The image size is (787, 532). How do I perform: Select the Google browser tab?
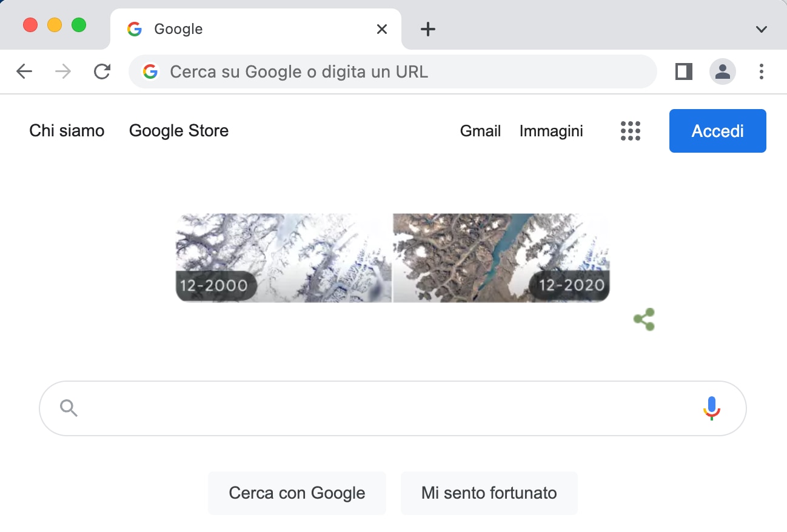[x=256, y=29]
